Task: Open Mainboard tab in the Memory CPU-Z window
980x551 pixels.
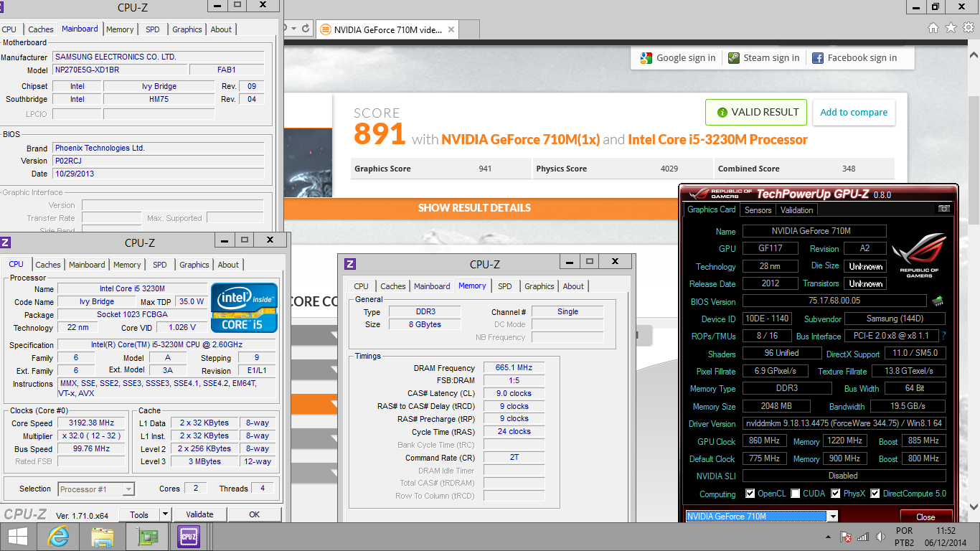Action: [432, 286]
